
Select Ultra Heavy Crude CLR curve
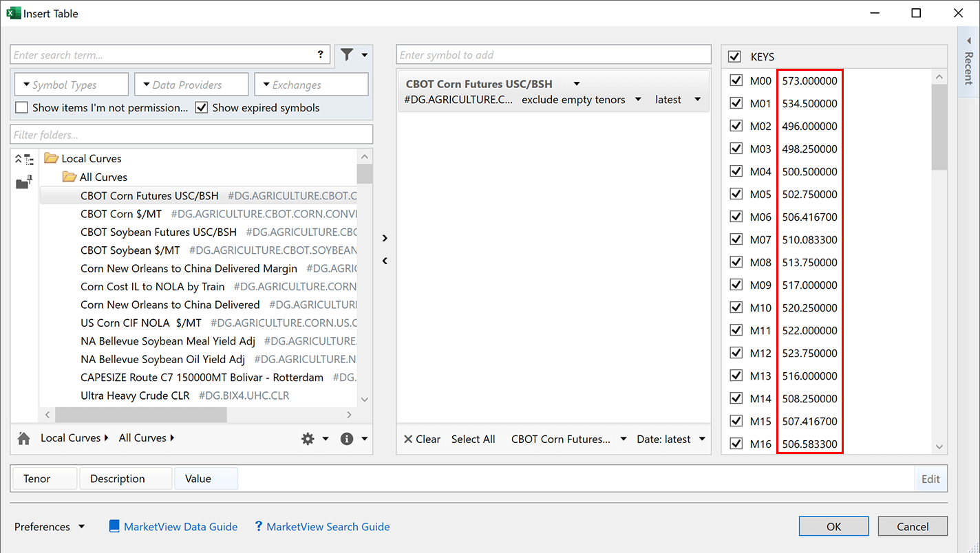pos(135,395)
